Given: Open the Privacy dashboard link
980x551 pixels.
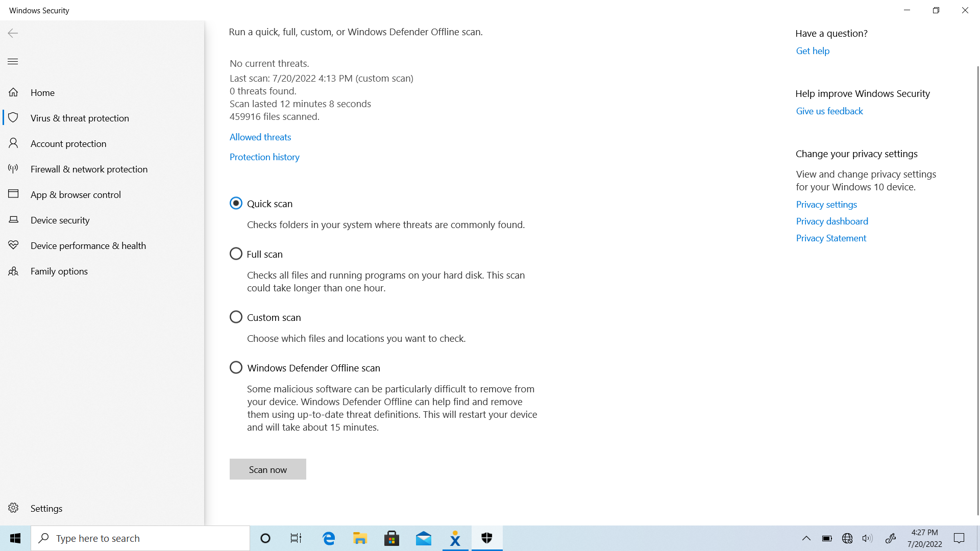Looking at the screenshot, I should pyautogui.click(x=832, y=221).
